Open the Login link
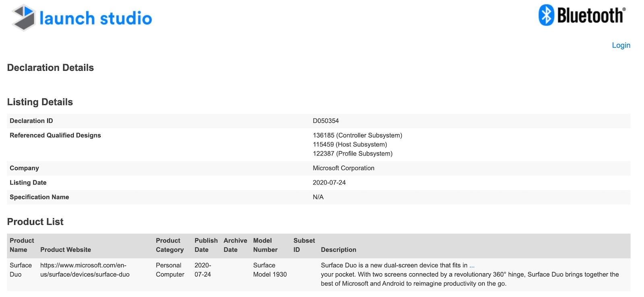Image resolution: width=644 pixels, height=297 pixels. point(621,45)
